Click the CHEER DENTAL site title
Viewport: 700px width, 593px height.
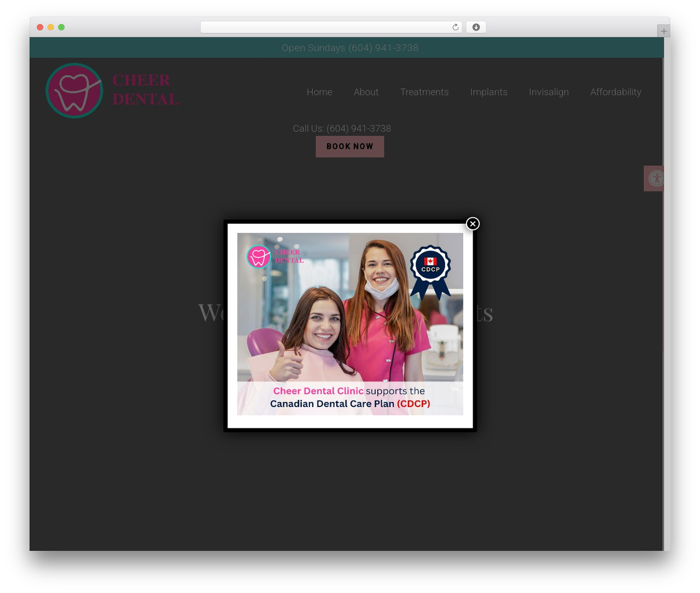coord(145,90)
